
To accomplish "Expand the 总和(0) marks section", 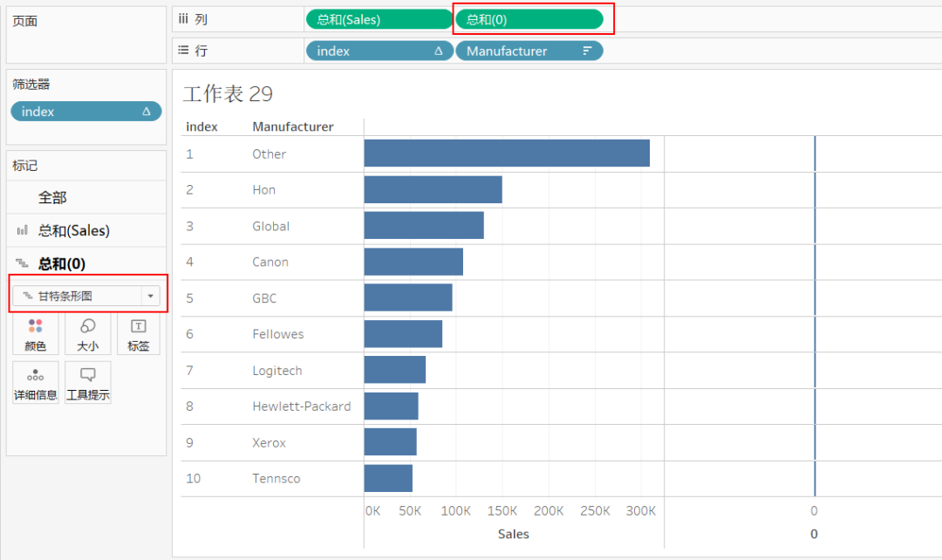I will [62, 263].
